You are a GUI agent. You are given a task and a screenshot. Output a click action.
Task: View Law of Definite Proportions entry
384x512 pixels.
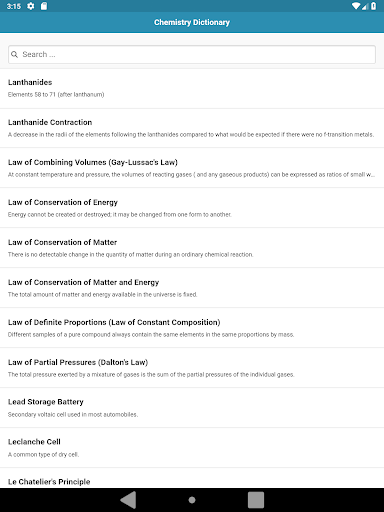(x=192, y=328)
